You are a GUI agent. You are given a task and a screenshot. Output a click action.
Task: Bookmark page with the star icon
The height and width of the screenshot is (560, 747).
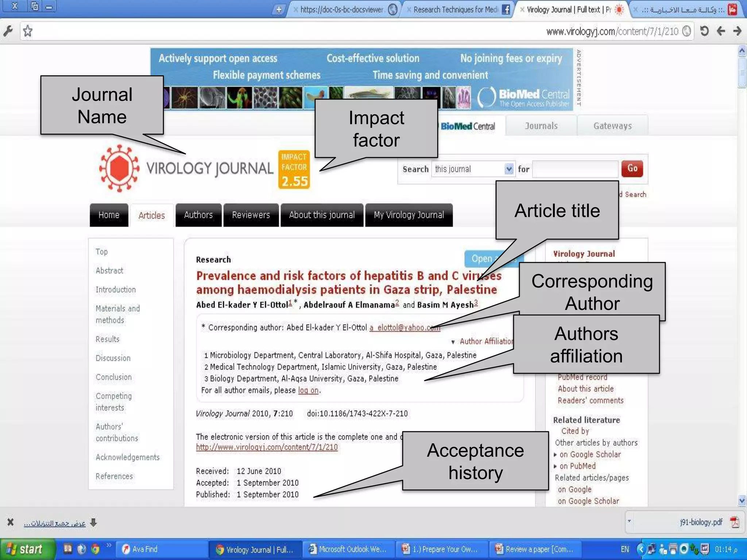coord(28,31)
